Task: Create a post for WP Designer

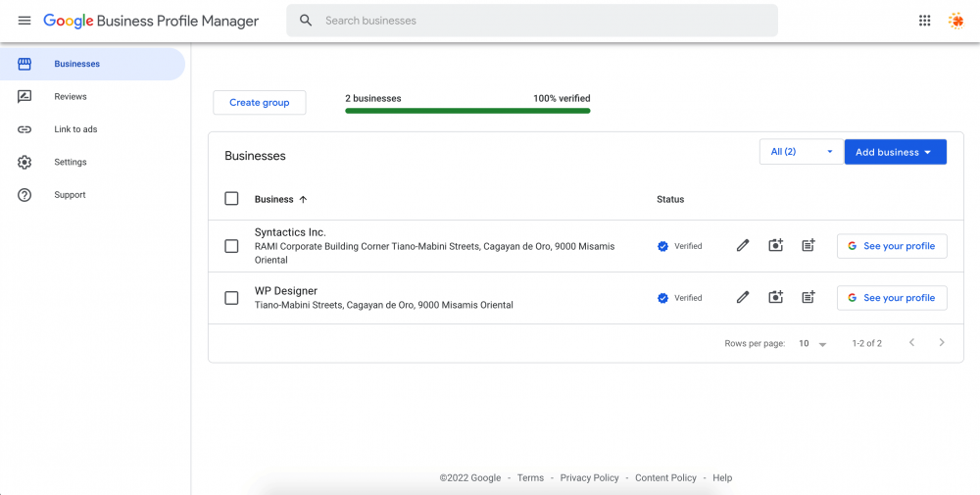Action: click(x=808, y=298)
